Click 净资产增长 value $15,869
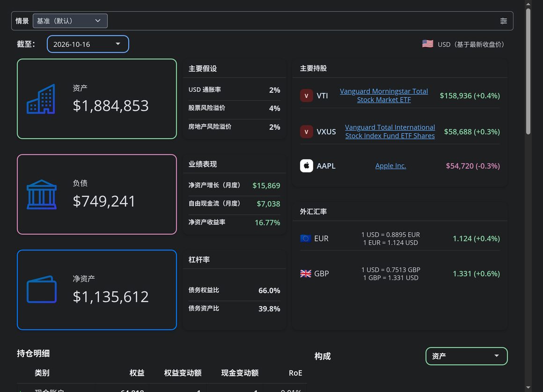 pos(266,185)
